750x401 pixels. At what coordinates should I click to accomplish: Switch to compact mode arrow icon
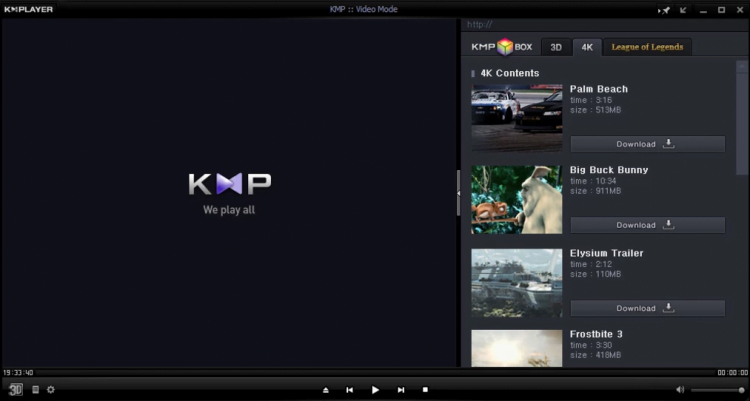tap(683, 10)
